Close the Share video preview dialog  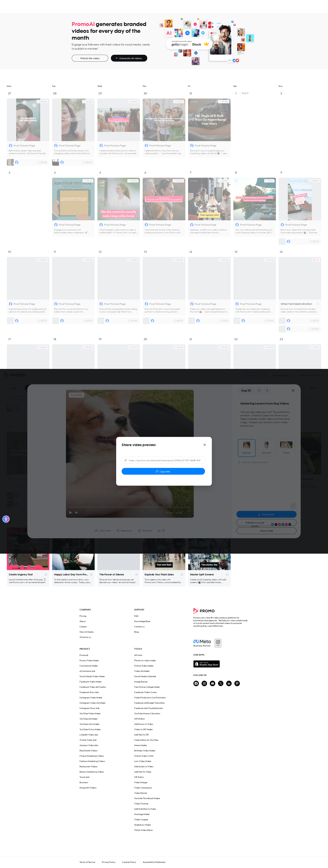pyautogui.click(x=204, y=445)
